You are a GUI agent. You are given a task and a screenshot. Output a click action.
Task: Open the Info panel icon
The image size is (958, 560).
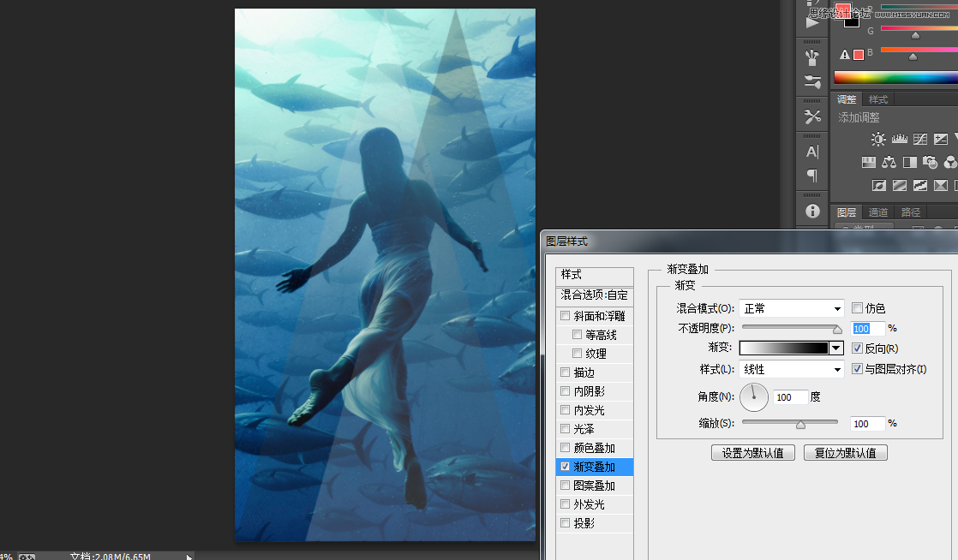point(811,211)
